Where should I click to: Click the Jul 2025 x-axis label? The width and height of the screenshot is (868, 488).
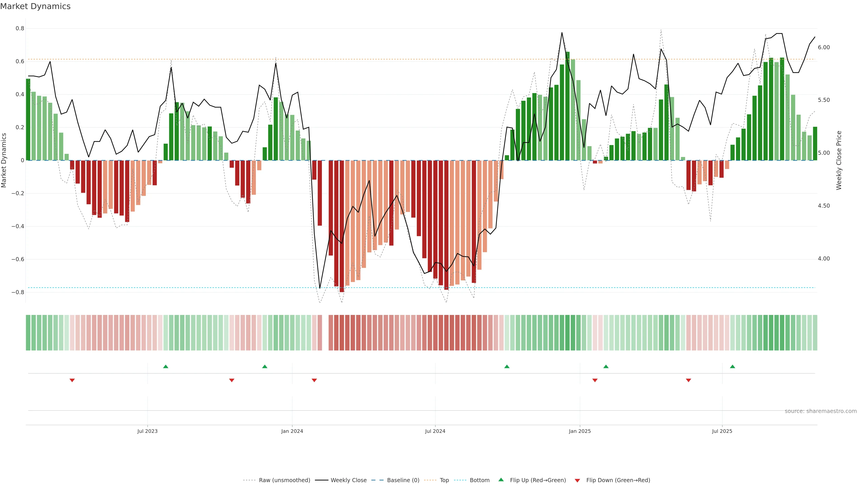point(722,431)
